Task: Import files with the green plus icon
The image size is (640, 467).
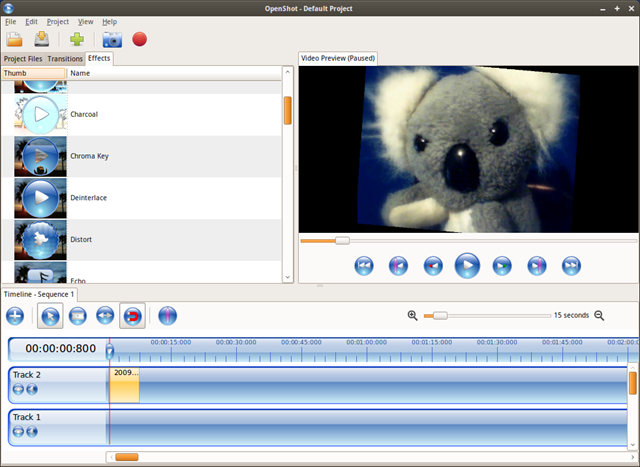Action: 77,40
